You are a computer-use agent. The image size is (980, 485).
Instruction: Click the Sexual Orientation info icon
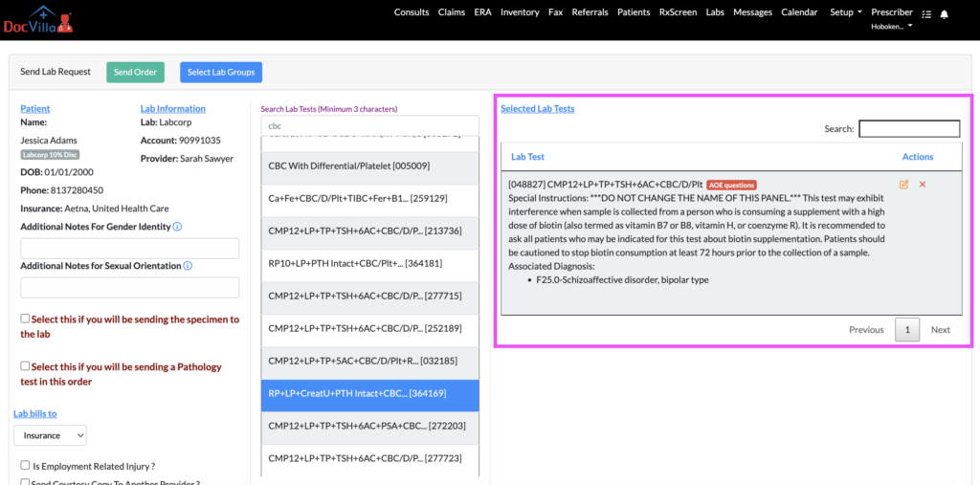tap(188, 266)
